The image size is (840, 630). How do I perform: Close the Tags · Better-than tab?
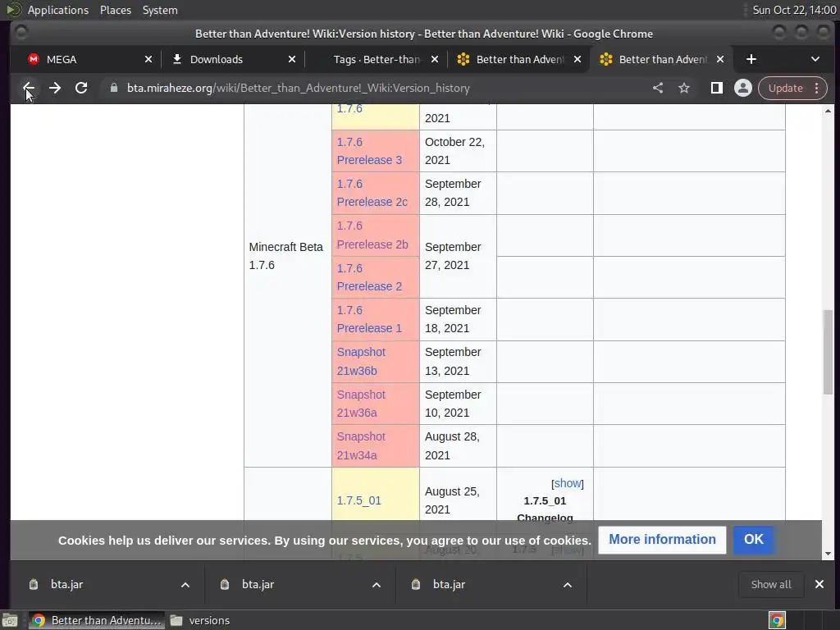[435, 59]
